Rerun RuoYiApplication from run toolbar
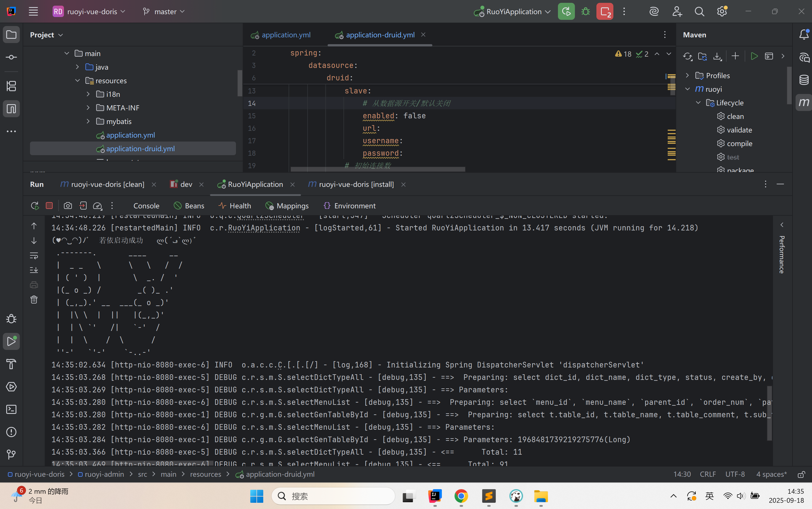This screenshot has width=812, height=509. [35, 206]
